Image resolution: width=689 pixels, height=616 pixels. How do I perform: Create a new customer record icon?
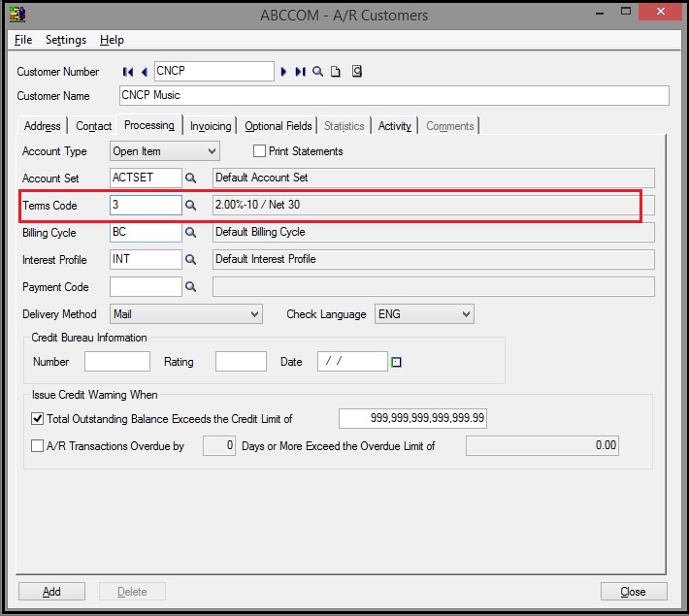pos(335,72)
